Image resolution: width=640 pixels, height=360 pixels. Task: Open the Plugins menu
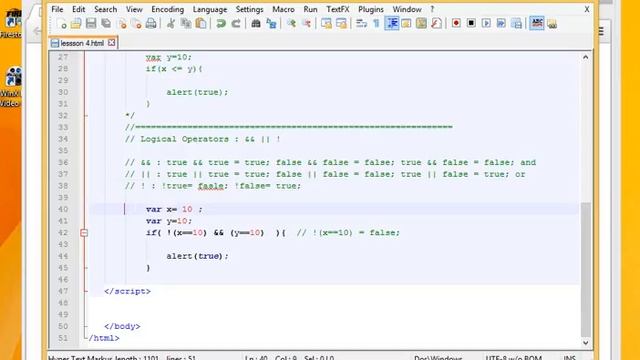point(371,9)
